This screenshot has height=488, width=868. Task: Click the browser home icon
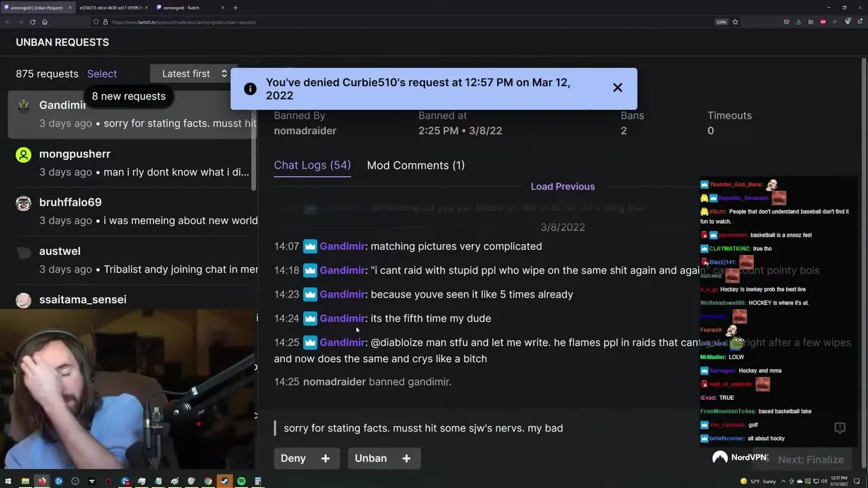[x=45, y=22]
